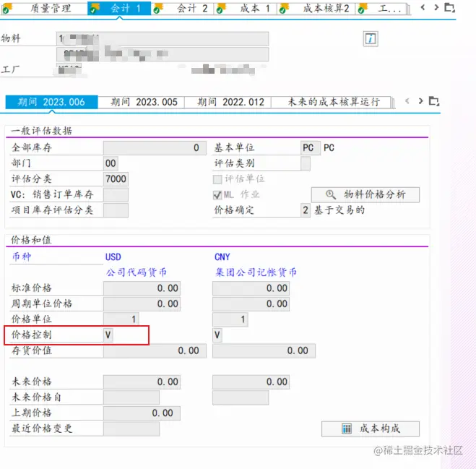Click the USD 未来价格自 date field
The width and height of the screenshot is (476, 469).
point(131,397)
